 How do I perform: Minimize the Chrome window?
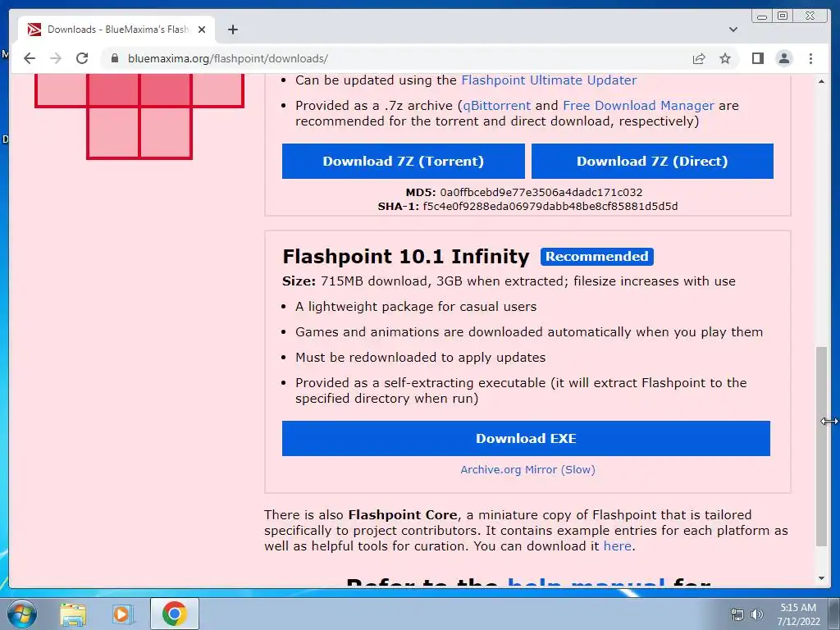click(x=762, y=16)
